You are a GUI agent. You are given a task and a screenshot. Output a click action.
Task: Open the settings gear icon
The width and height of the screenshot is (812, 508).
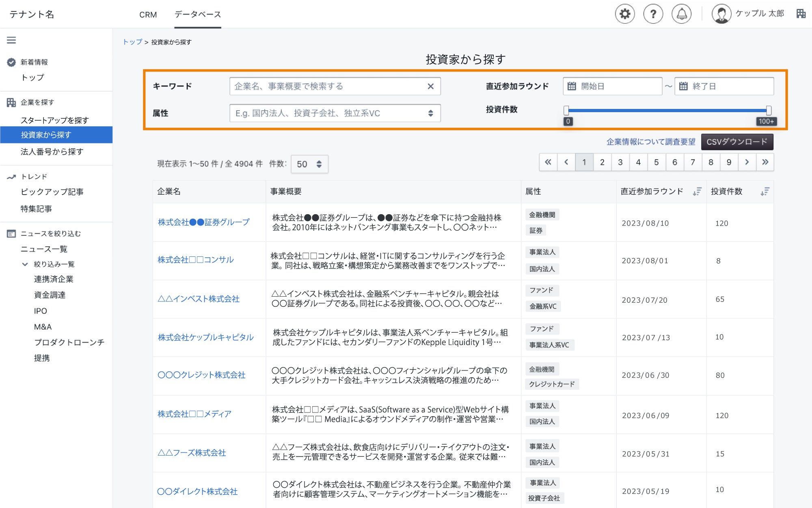624,13
